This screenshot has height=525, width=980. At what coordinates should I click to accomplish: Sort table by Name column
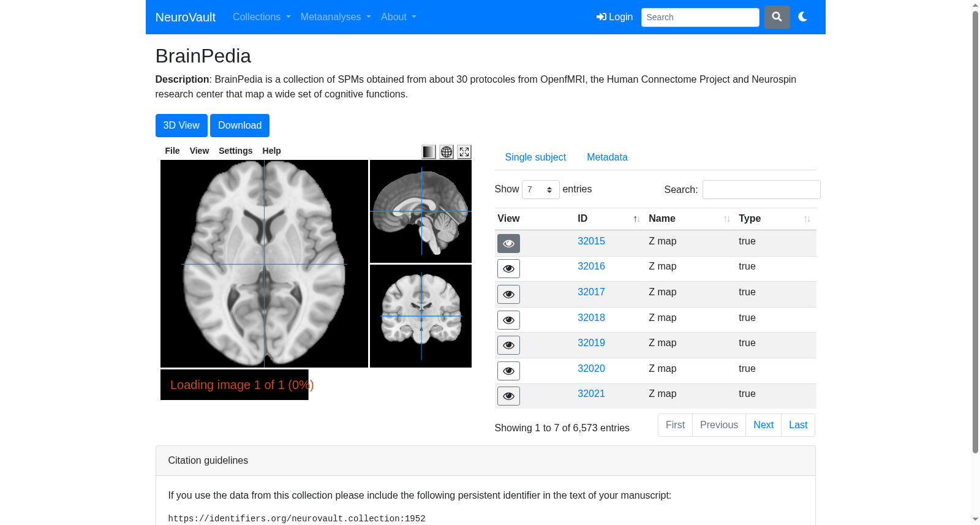coord(690,219)
